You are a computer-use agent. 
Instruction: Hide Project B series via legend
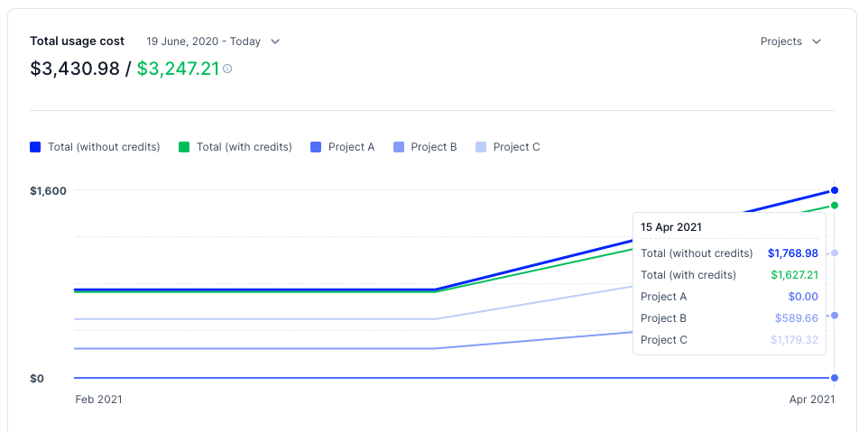click(x=433, y=147)
